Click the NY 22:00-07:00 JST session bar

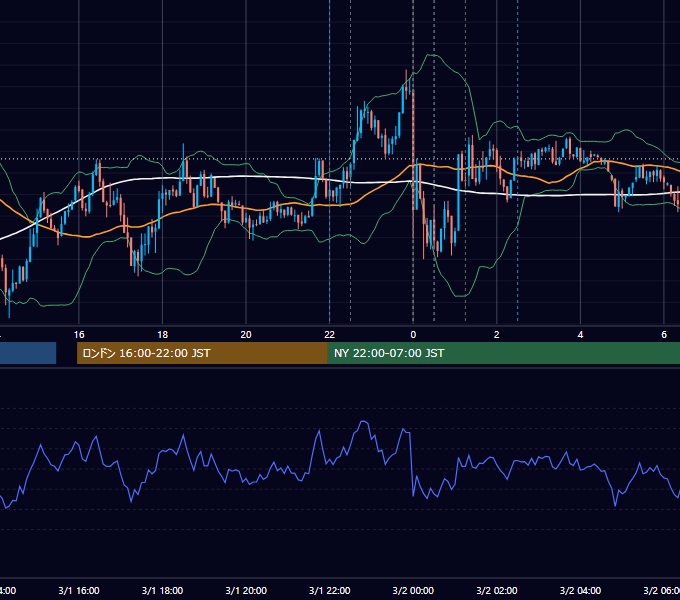click(503, 353)
